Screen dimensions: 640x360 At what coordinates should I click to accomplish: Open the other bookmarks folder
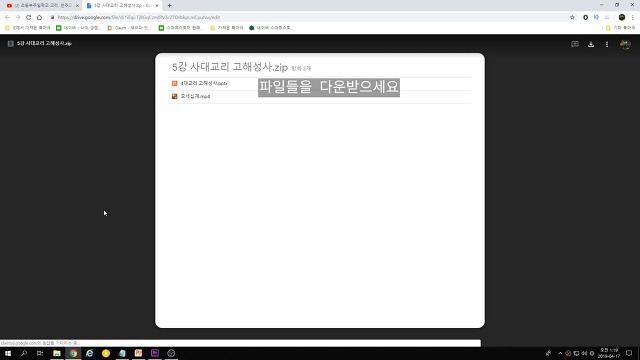coord(620,28)
